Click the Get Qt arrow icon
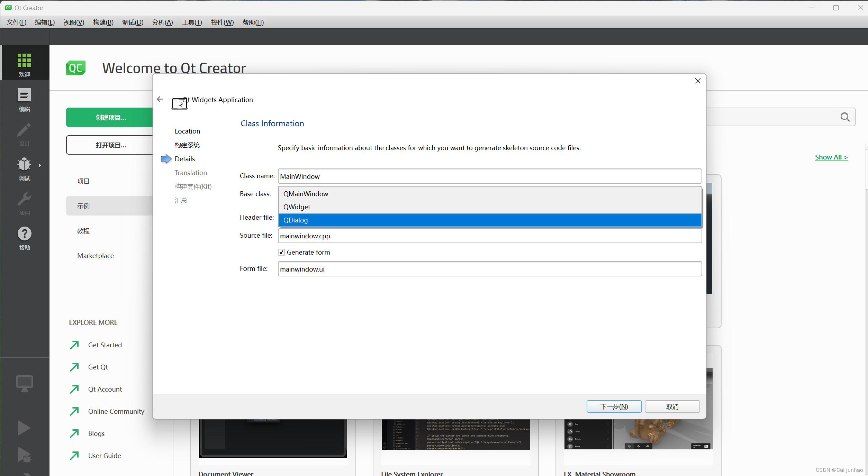This screenshot has width=868, height=476. pos(74,367)
